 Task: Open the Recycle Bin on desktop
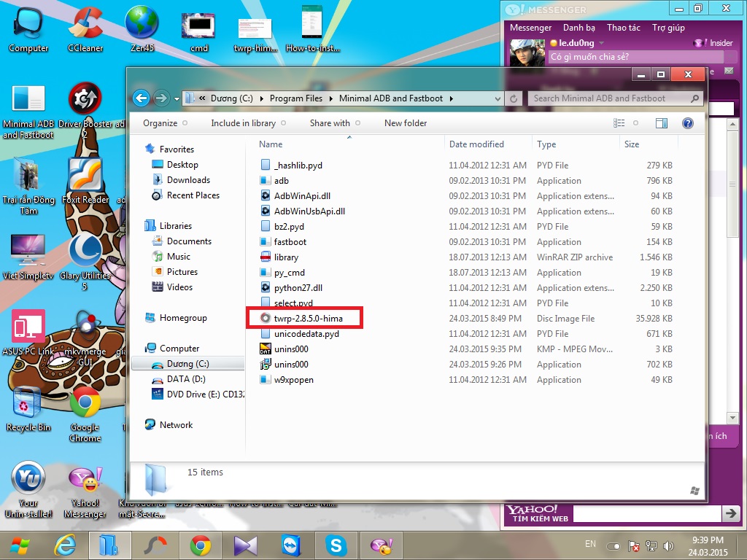click(x=28, y=410)
